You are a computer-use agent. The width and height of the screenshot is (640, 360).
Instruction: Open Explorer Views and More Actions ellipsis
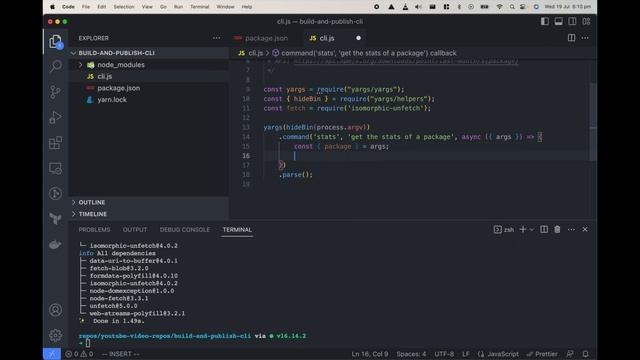pos(216,38)
